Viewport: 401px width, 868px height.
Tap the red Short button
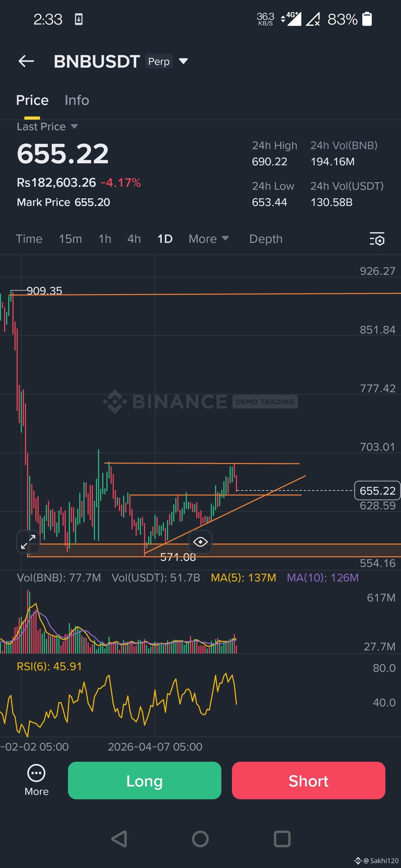coord(308,780)
